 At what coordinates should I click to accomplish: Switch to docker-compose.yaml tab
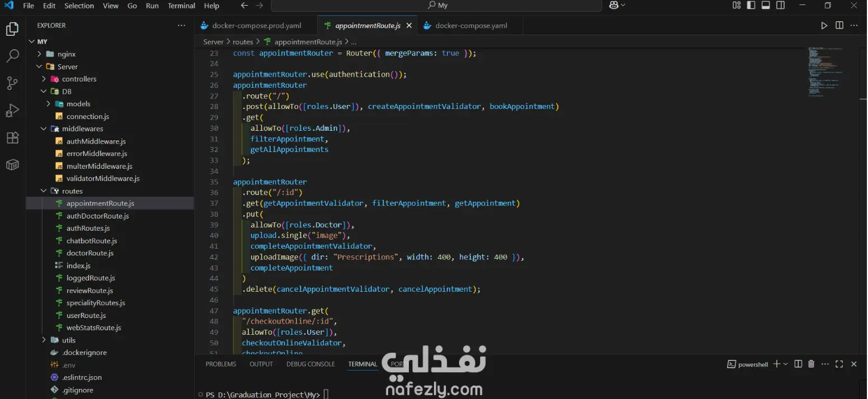470,26
